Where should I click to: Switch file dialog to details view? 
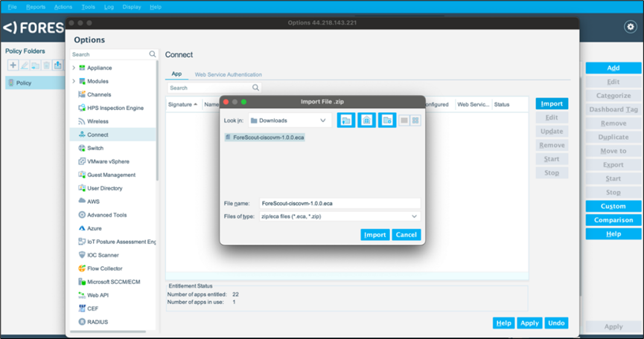click(x=415, y=120)
